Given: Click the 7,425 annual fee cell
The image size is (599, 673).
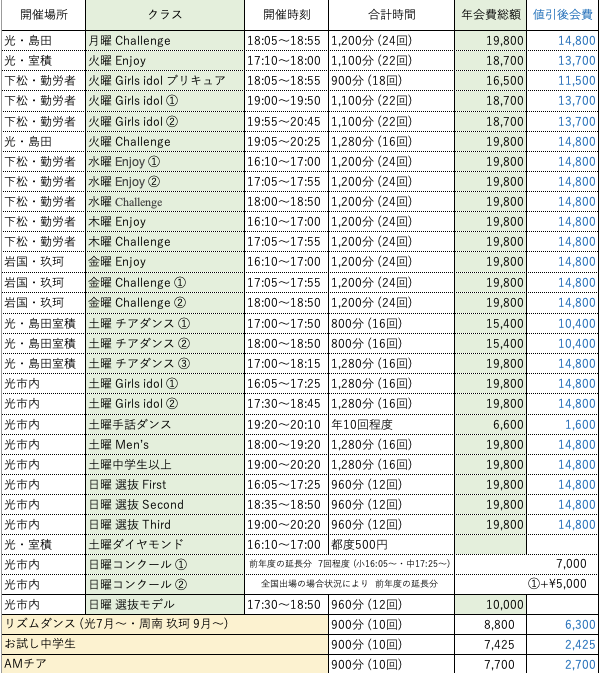Looking at the screenshot, I should tap(490, 645).
